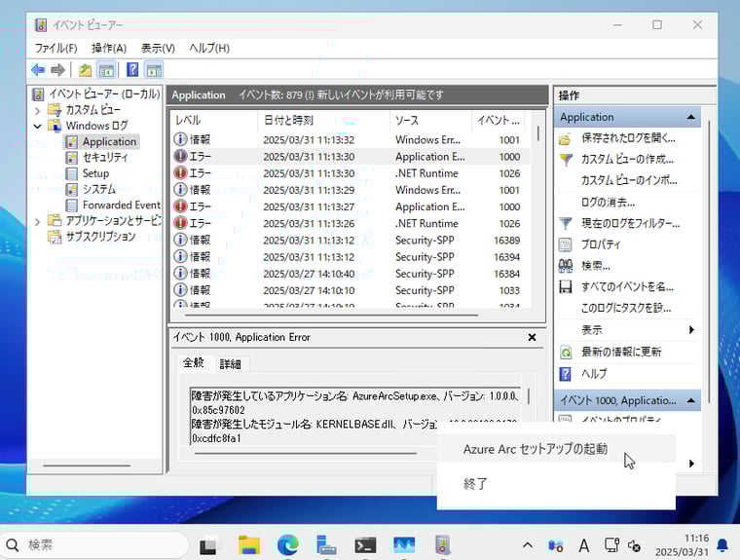The width and height of the screenshot is (740, 560).
Task: Collapse the イベント 1000 actions section
Action: pyautogui.click(x=691, y=400)
